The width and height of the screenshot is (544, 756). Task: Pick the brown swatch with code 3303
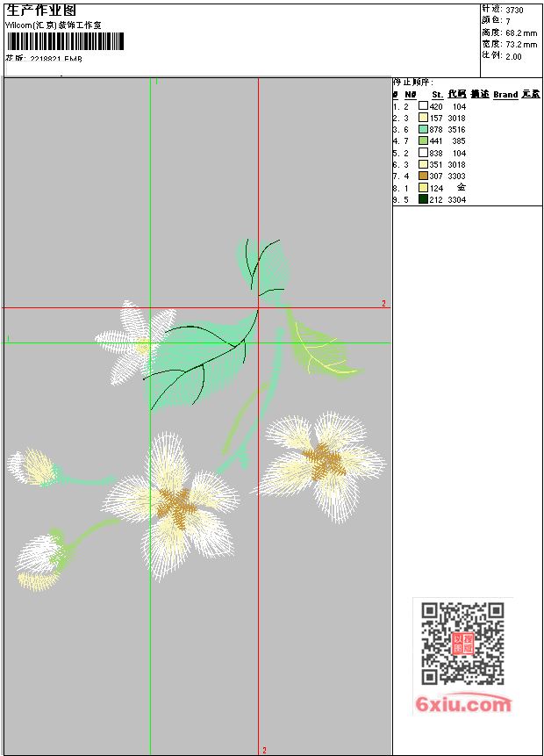click(423, 176)
